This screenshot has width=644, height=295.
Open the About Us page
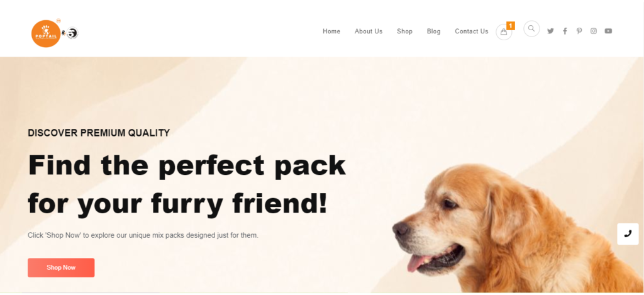pyautogui.click(x=369, y=31)
